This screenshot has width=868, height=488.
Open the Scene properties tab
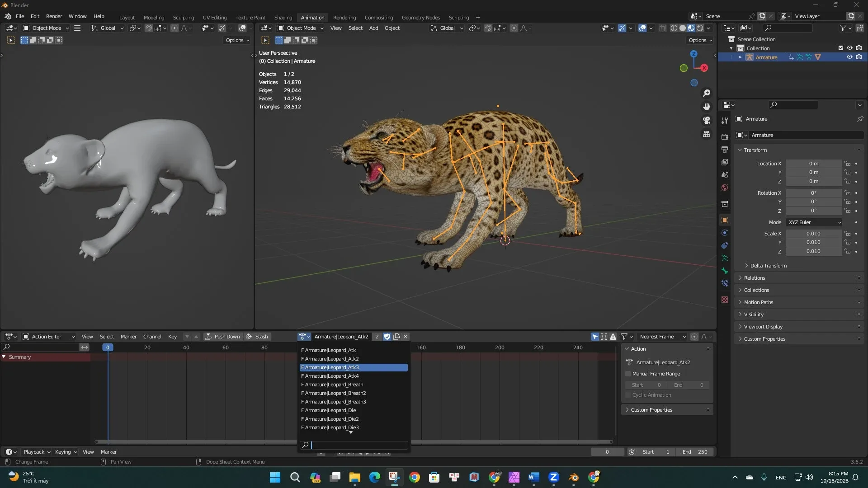[725, 175]
